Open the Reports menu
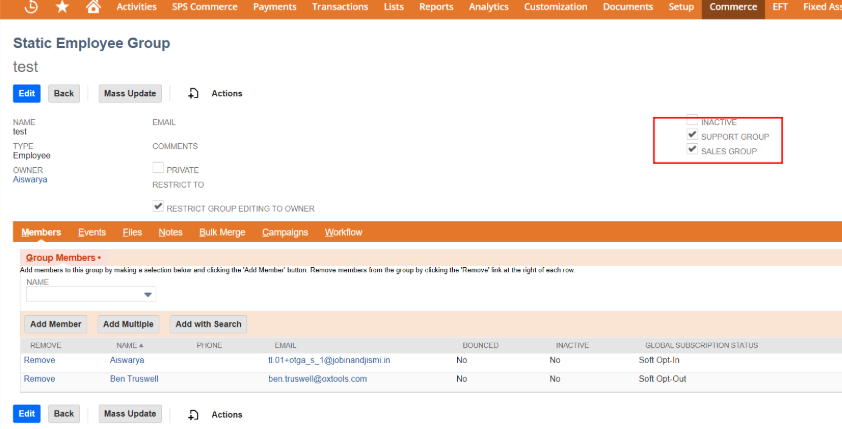 click(x=436, y=7)
